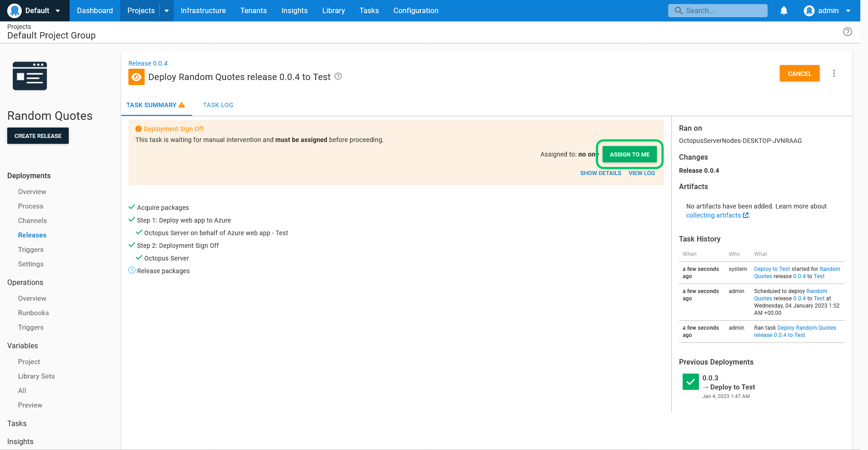Screen dimensions: 868x450
Task: Open Deploy to Test link in task history
Action: tap(772, 269)
